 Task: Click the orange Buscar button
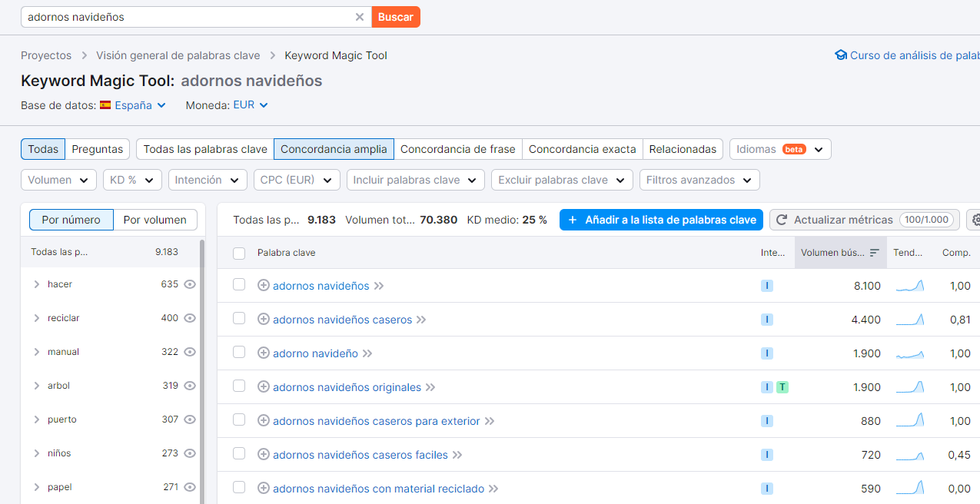click(x=396, y=17)
